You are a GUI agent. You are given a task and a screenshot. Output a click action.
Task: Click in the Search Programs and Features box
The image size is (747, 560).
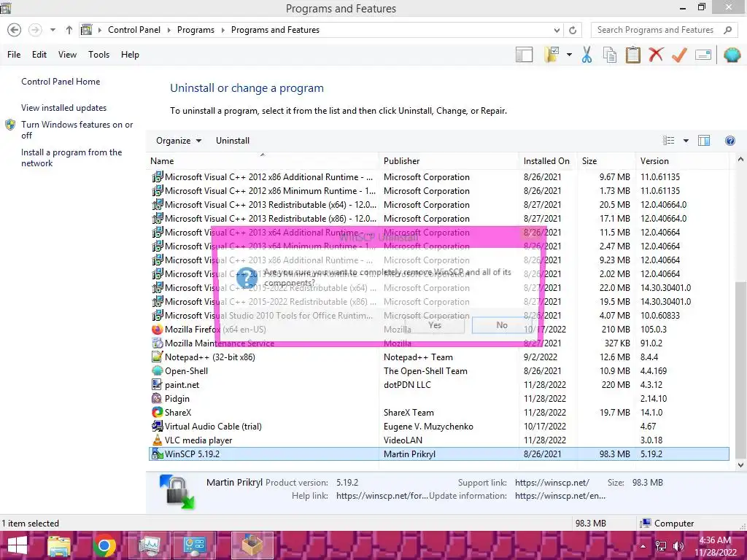(656, 30)
